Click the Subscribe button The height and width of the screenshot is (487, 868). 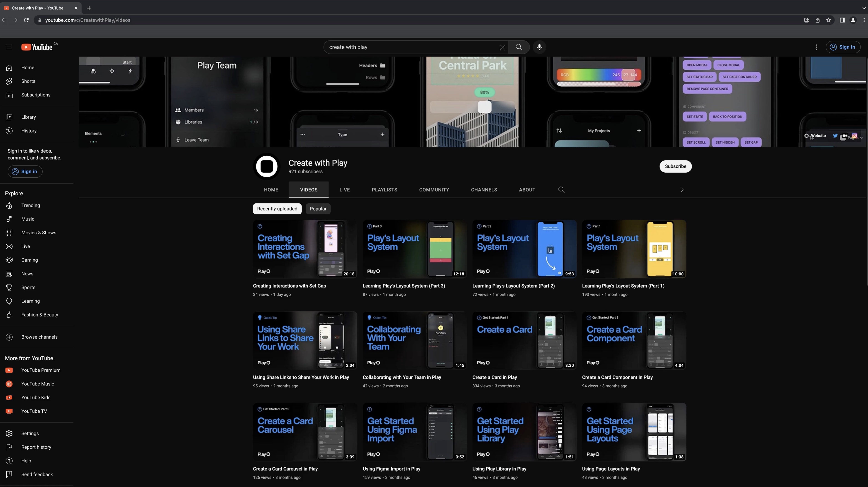point(675,166)
